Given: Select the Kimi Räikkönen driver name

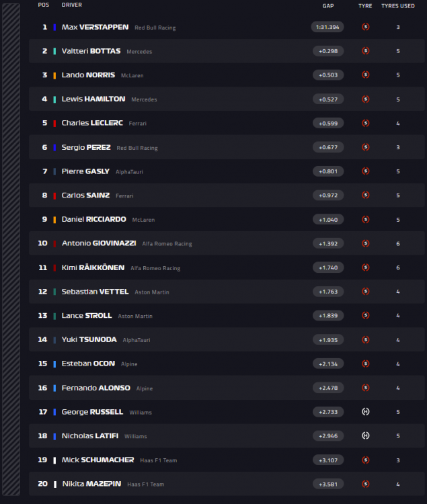Looking at the screenshot, I should (93, 267).
